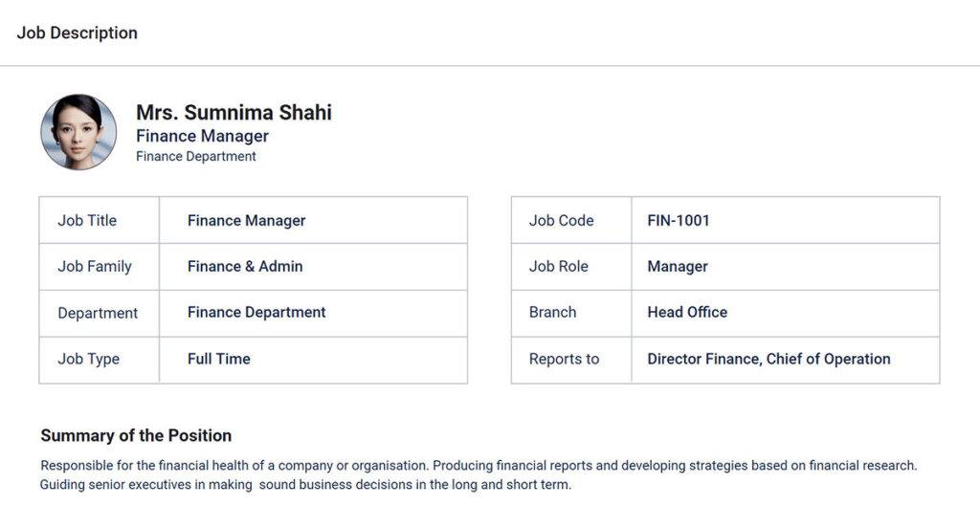The width and height of the screenshot is (980, 528).
Task: Select the name Mrs. Sumnima Shahi
Action: click(x=234, y=113)
